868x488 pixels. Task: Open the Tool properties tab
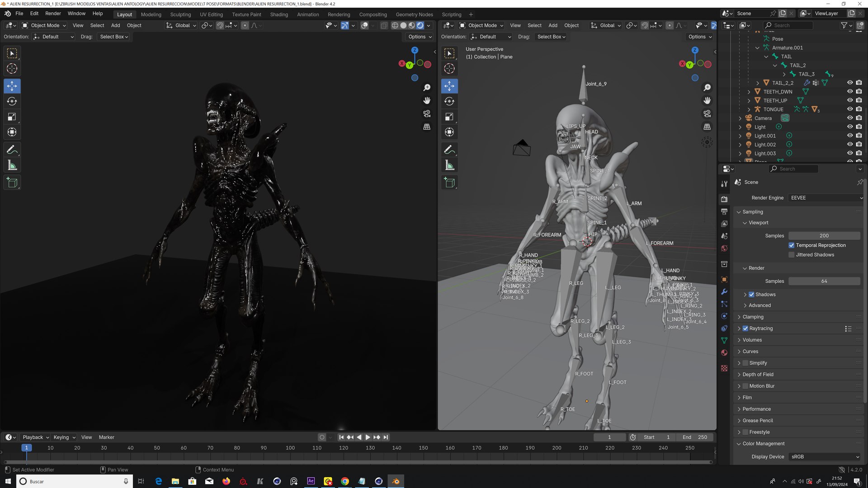tap(724, 183)
